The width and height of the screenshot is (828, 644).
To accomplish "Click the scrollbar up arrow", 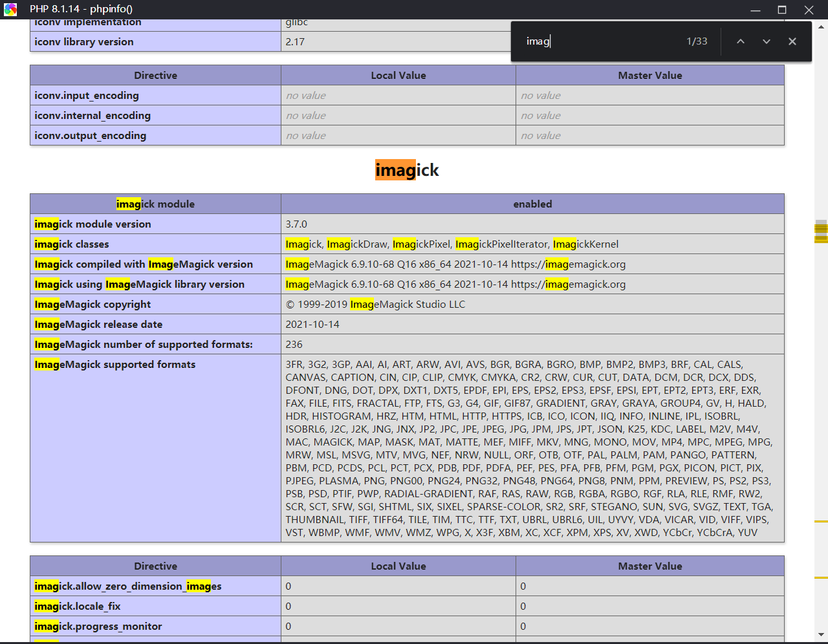I will pyautogui.click(x=822, y=27).
